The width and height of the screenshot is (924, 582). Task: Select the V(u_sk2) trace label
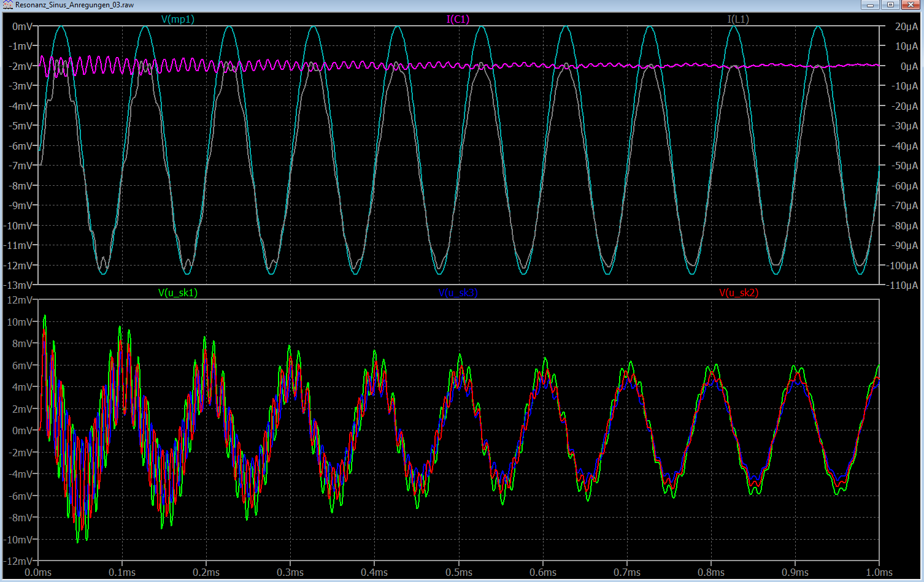pos(739,293)
